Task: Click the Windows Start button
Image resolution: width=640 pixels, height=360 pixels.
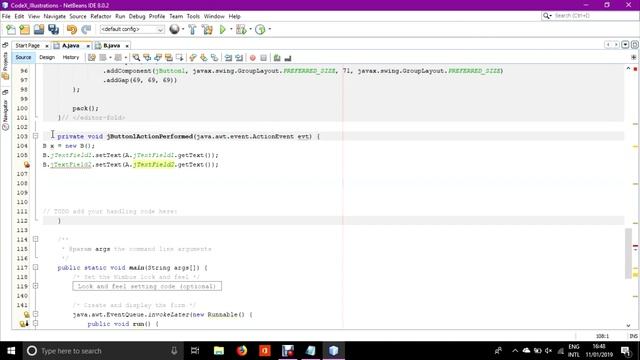Action: click(11, 351)
